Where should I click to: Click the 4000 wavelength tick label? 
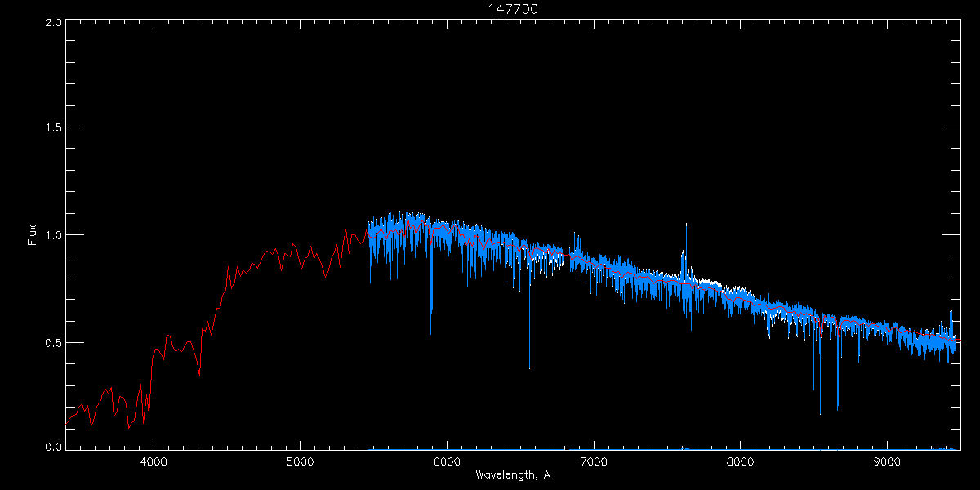click(154, 461)
